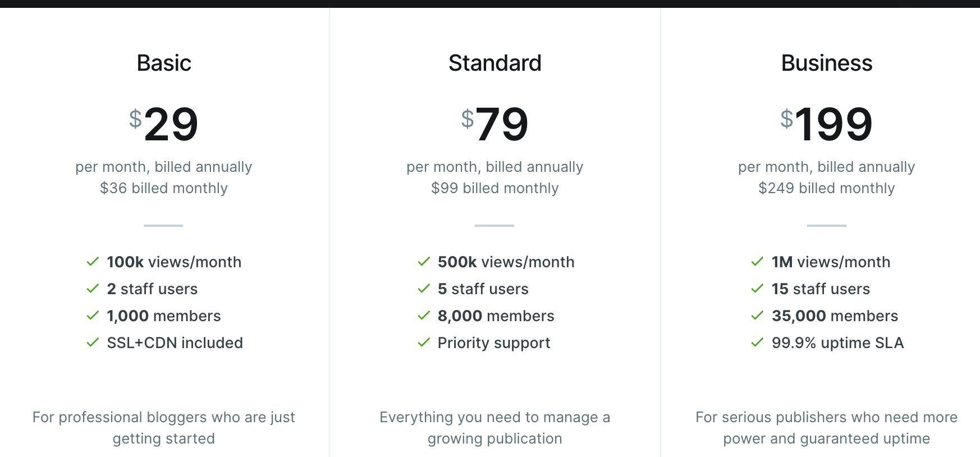
Task: Click the $79 Standard price
Action: 494,124
